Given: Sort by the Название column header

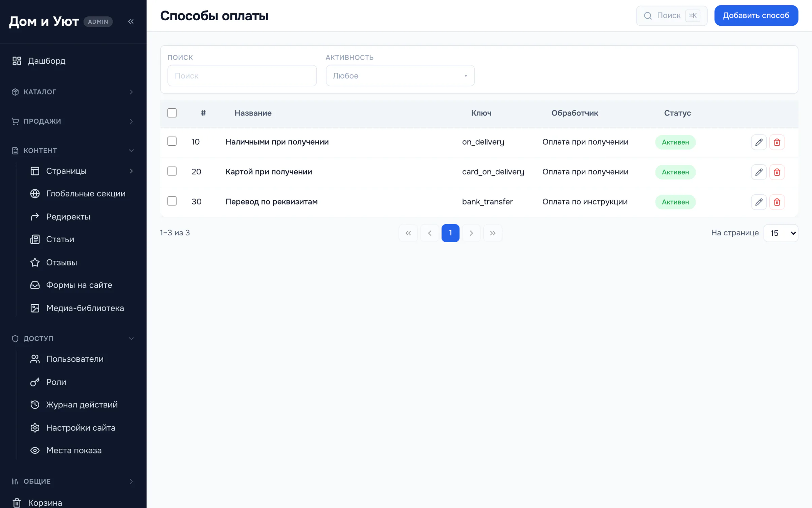Looking at the screenshot, I should [x=253, y=113].
